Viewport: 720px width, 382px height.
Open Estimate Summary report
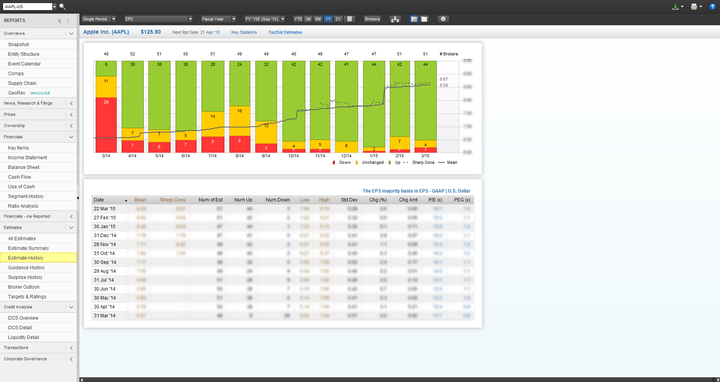tap(28, 248)
